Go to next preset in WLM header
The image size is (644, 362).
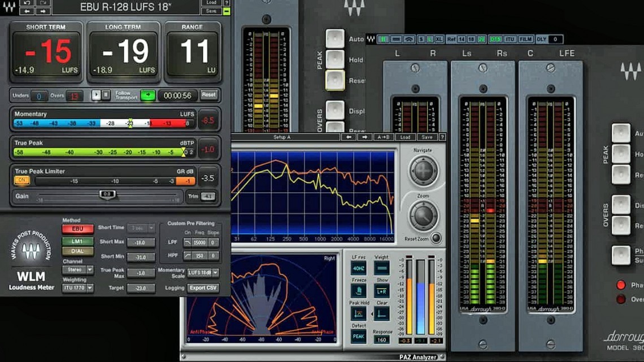pyautogui.click(x=43, y=11)
